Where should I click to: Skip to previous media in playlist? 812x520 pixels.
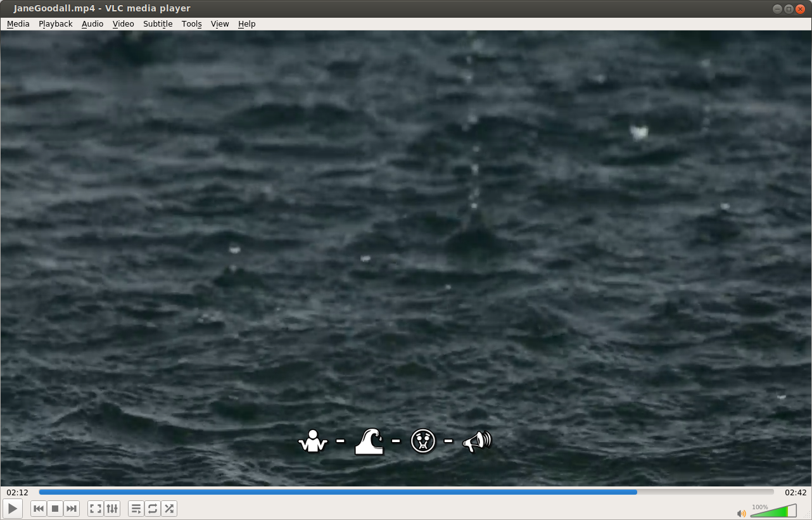pyautogui.click(x=39, y=509)
